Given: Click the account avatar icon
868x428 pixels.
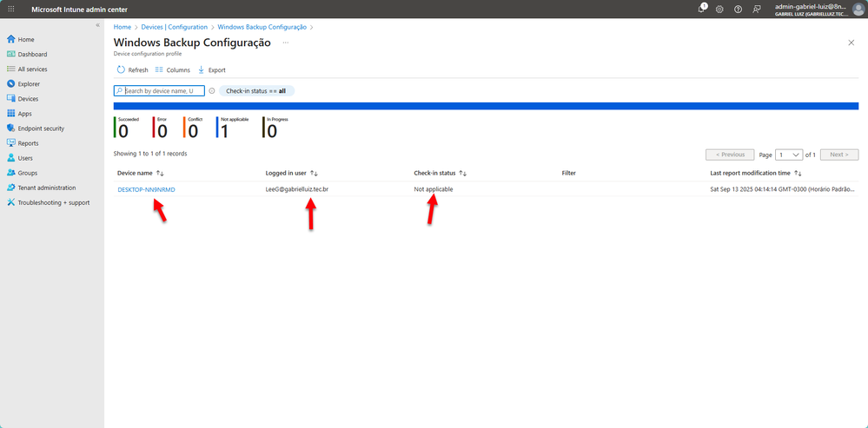Looking at the screenshot, I should tap(858, 10).
